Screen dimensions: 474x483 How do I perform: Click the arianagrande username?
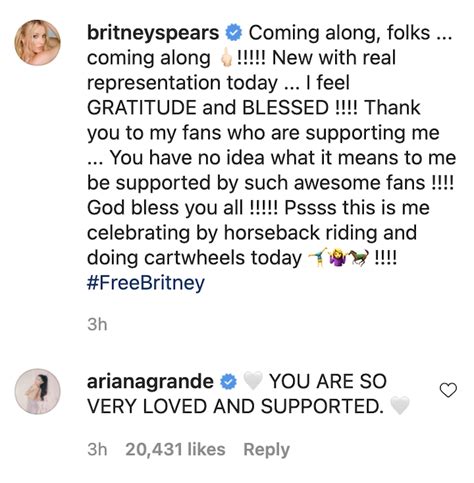pos(150,382)
